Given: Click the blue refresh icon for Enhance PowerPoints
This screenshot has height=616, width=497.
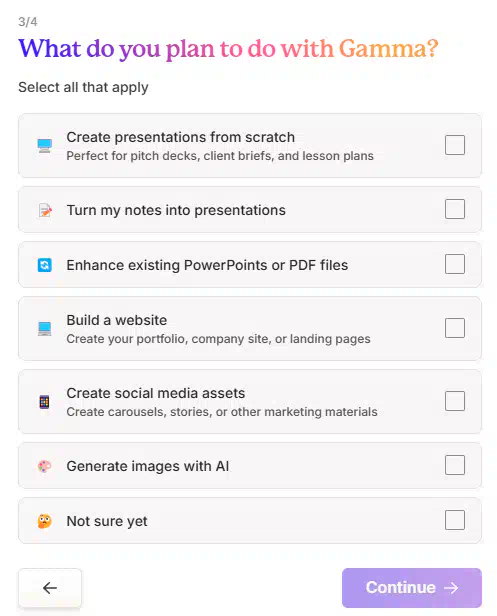Looking at the screenshot, I should [44, 265].
